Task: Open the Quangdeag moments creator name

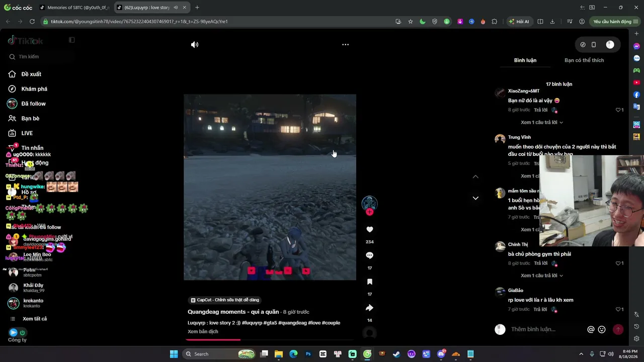Action: pos(233,312)
